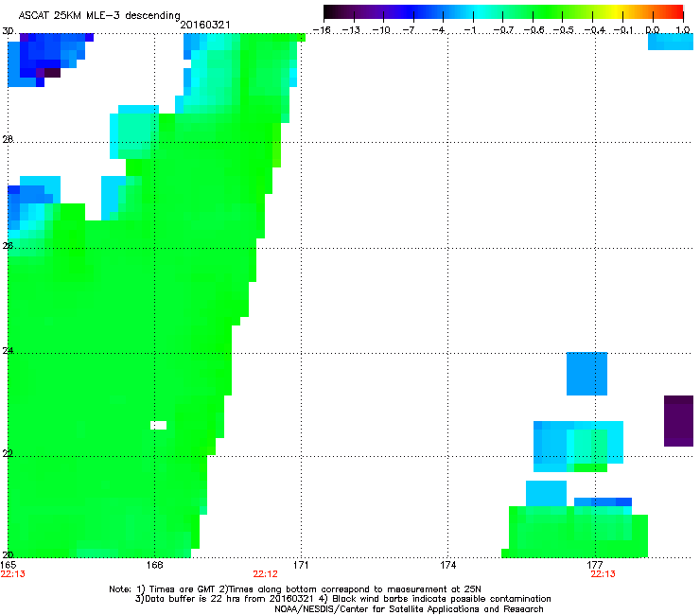Screen dimensions: 700x615
Task: Click the yellow section of the color scale bar
Action: pos(619,12)
